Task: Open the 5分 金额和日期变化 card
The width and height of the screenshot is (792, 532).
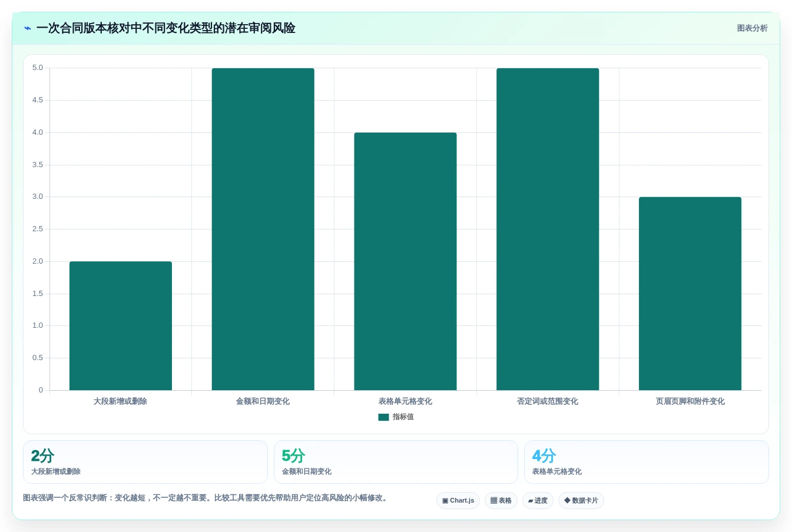Action: (396, 462)
